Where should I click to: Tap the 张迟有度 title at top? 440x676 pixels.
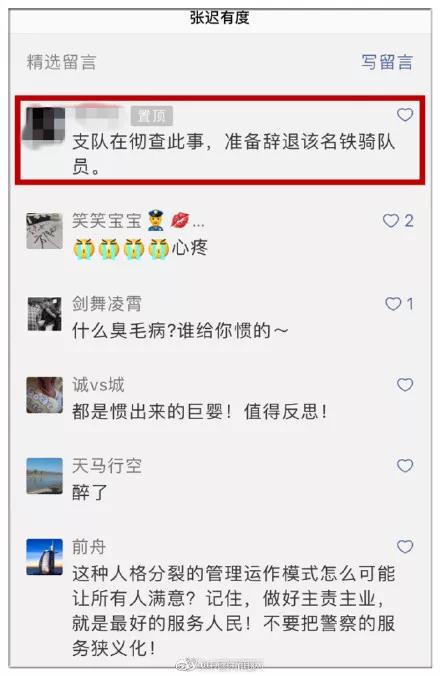220,17
